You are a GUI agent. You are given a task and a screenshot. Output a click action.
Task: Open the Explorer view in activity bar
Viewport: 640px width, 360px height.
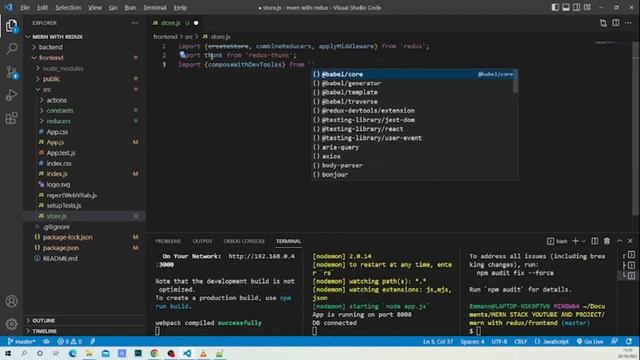[11, 26]
